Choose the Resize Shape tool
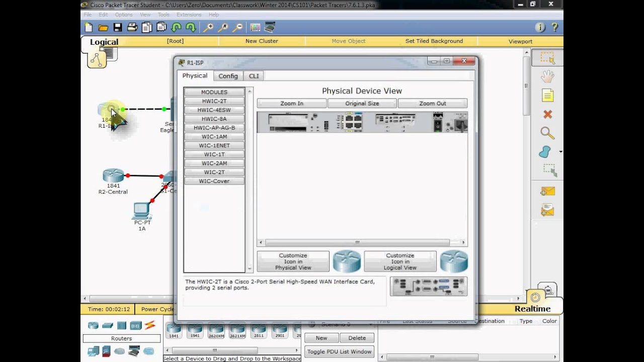644x362 pixels. (548, 171)
